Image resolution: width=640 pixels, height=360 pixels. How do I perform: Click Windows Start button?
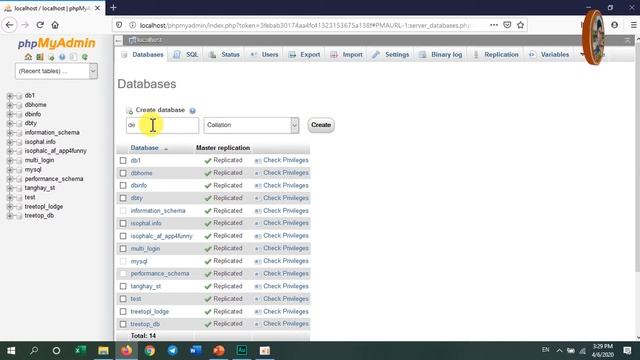coord(11,351)
